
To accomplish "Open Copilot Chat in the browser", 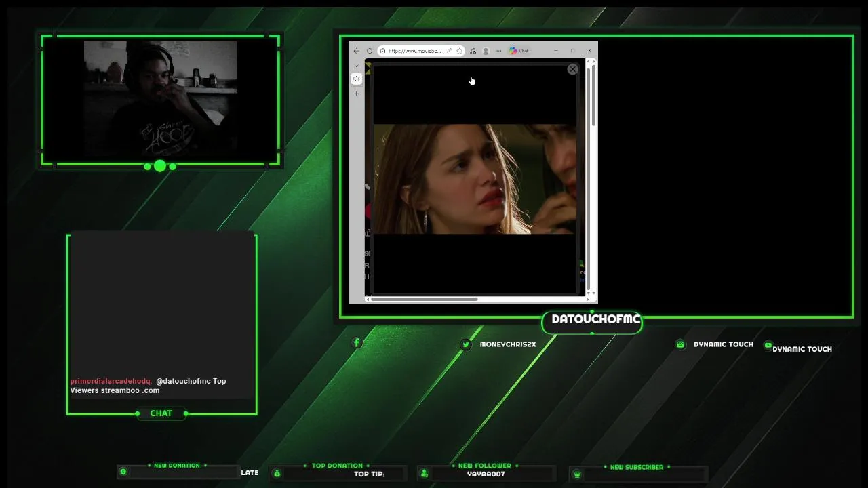I will click(x=519, y=51).
